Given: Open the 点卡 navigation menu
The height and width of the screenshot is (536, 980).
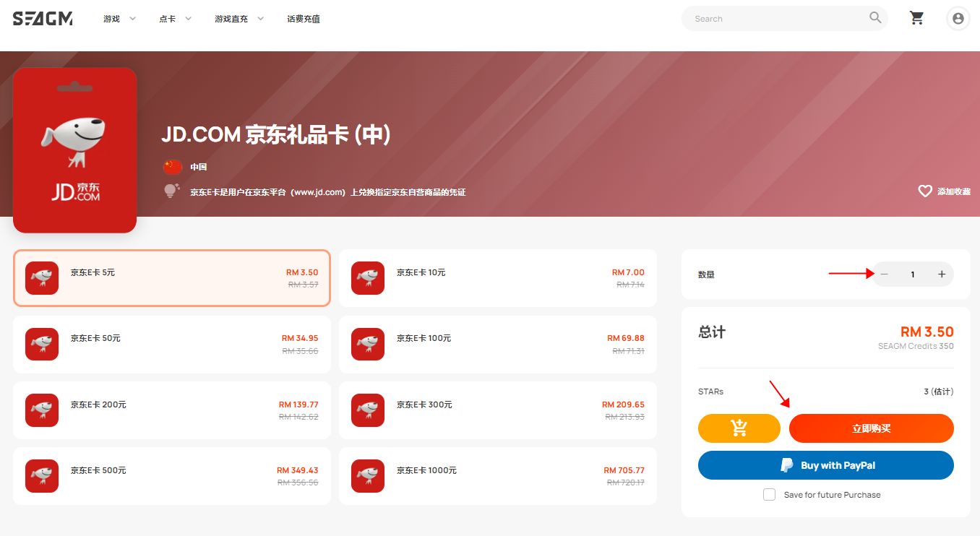Looking at the screenshot, I should click(167, 19).
